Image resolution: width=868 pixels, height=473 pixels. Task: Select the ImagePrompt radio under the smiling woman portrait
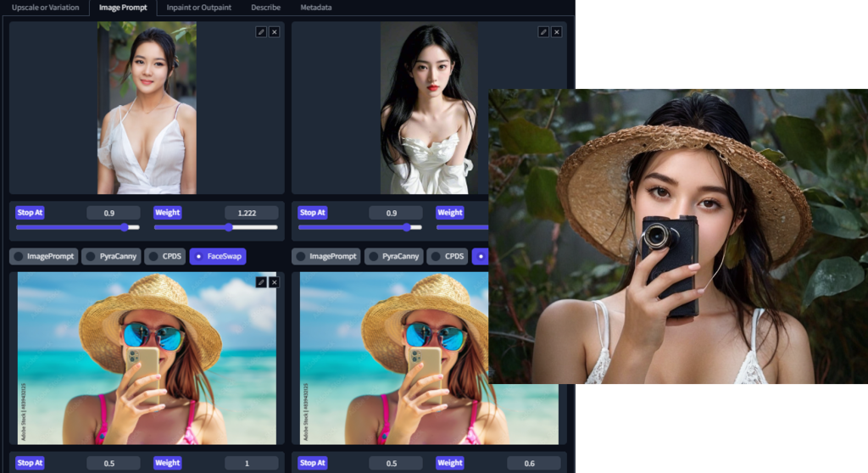click(x=43, y=256)
